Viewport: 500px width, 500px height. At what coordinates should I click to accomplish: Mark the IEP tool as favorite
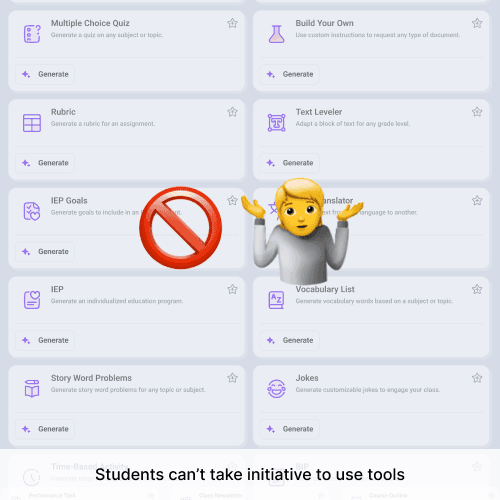[x=232, y=289]
